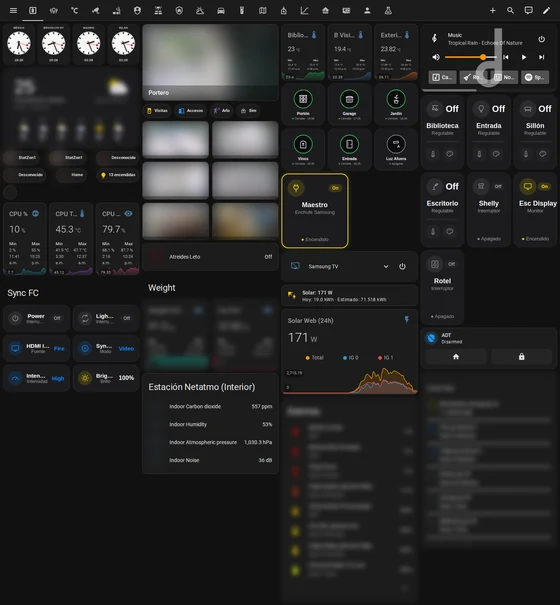The width and height of the screenshot is (560, 605).
Task: Turn off music player power icon
Action: [541, 39]
